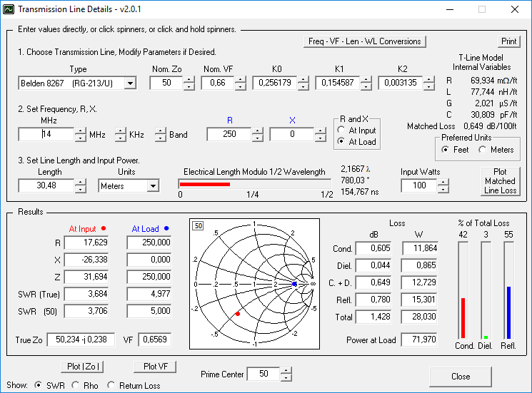Image resolution: width=532 pixels, height=393 pixels.
Task: Decrease X value with down spinner
Action: click(321, 138)
